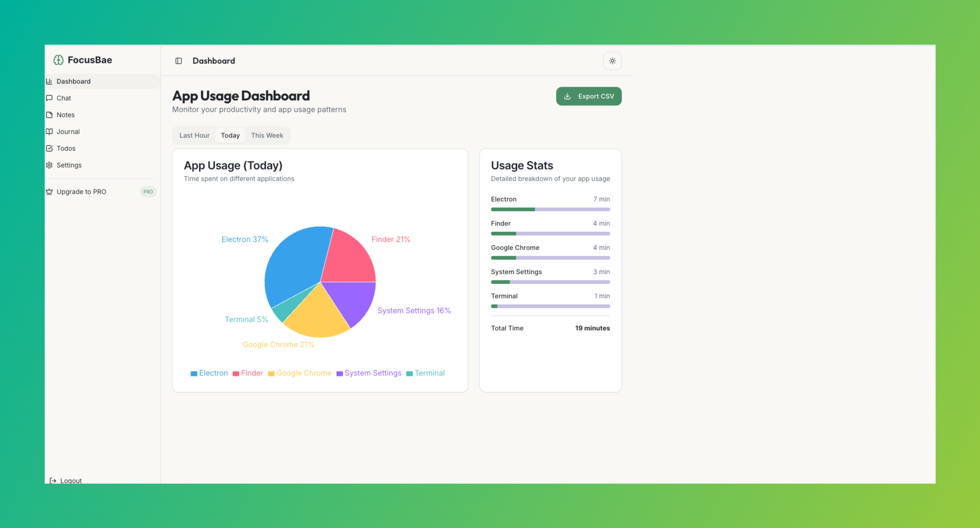The width and height of the screenshot is (980, 528).
Task: Open the Journal book icon
Action: pyautogui.click(x=49, y=132)
